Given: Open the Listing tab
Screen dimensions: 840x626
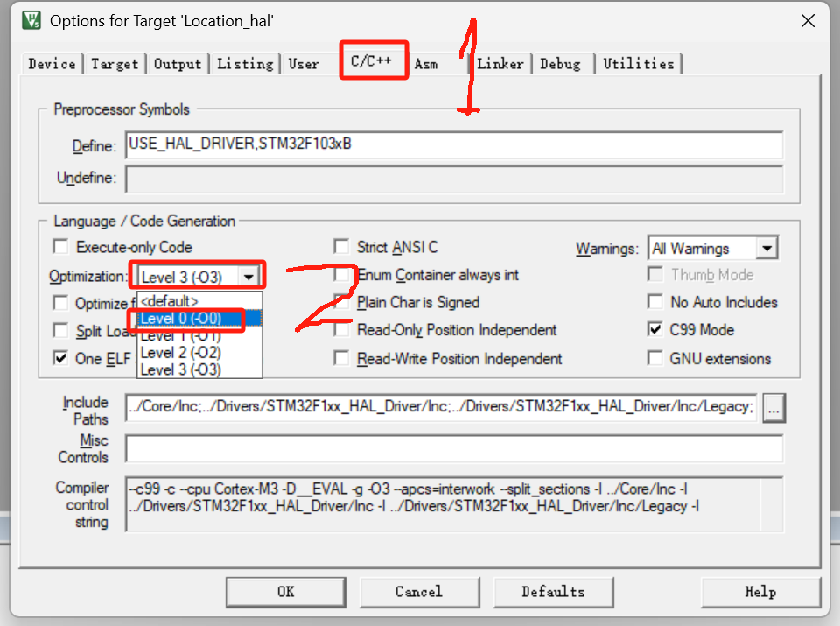Looking at the screenshot, I should coord(245,64).
